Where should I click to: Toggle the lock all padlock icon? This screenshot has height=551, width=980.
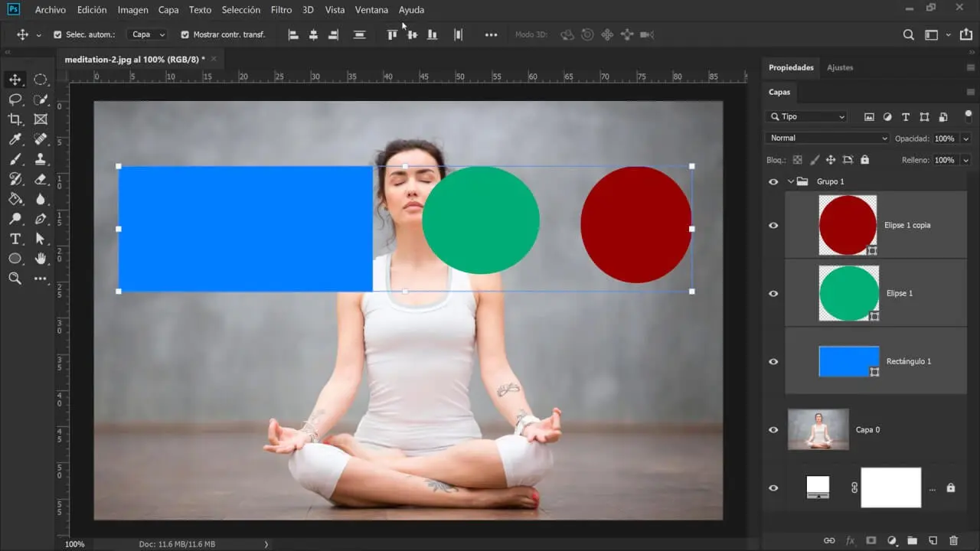(x=864, y=160)
